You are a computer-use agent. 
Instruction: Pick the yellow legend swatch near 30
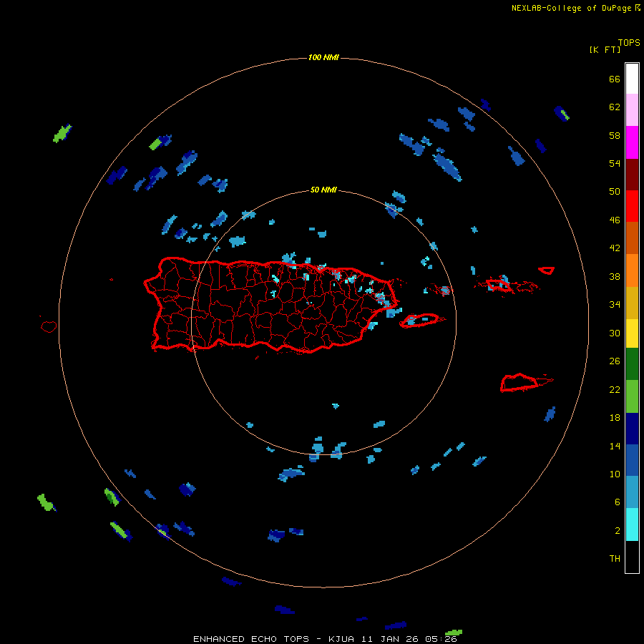click(632, 333)
